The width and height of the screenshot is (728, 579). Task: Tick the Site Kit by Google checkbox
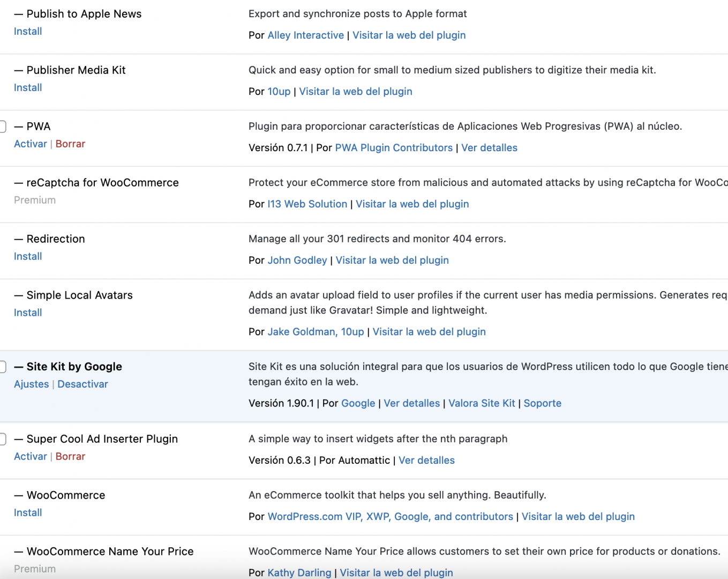2,367
